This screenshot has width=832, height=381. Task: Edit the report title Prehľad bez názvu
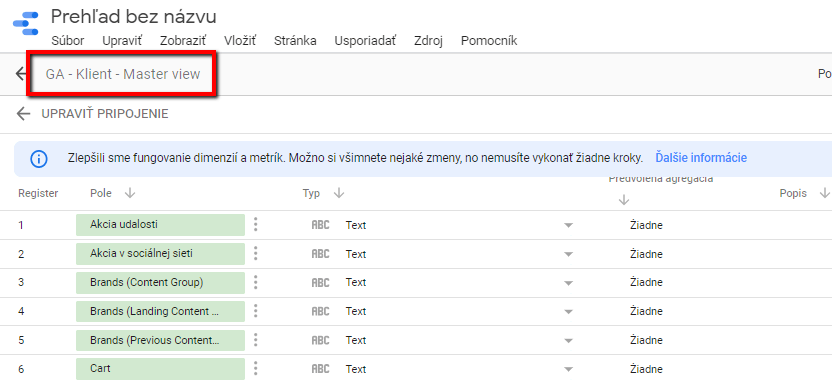134,17
